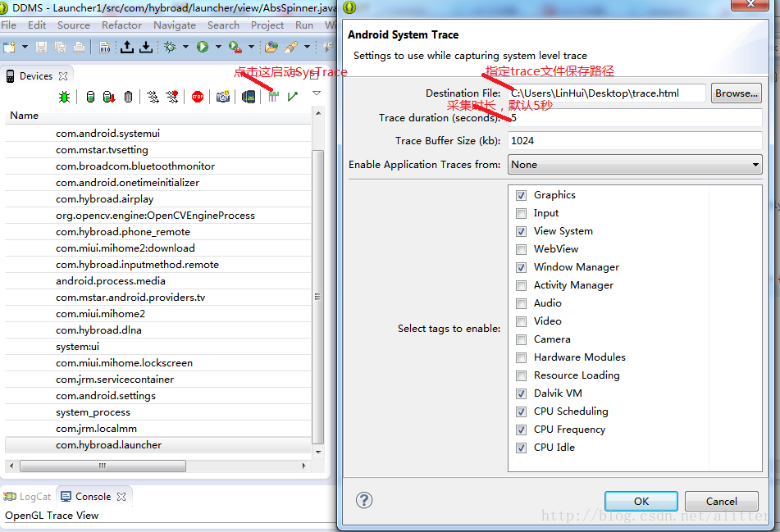This screenshot has width=780, height=532.
Task: Click the download arrow icon in the toolbar
Action: pos(146,48)
